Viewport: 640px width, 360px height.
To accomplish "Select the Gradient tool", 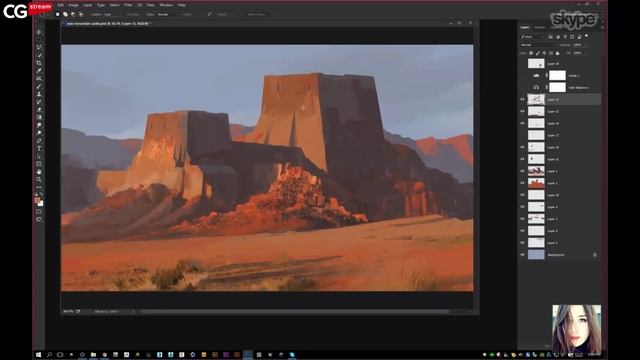I will click(39, 117).
